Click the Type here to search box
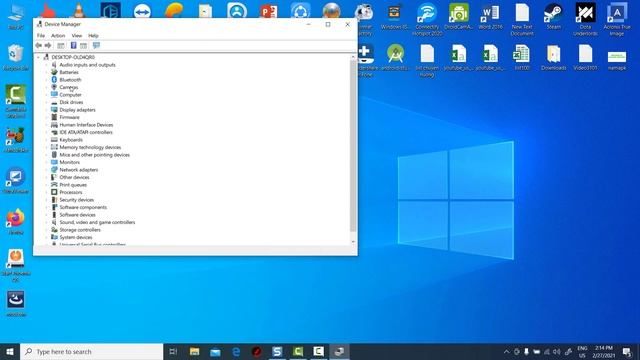The width and height of the screenshot is (640, 360). click(91, 351)
